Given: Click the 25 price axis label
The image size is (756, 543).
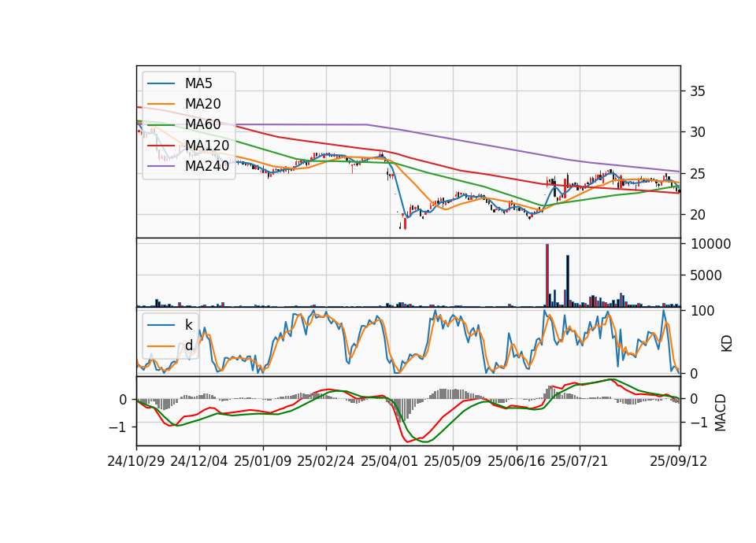Looking at the screenshot, I should [x=697, y=173].
